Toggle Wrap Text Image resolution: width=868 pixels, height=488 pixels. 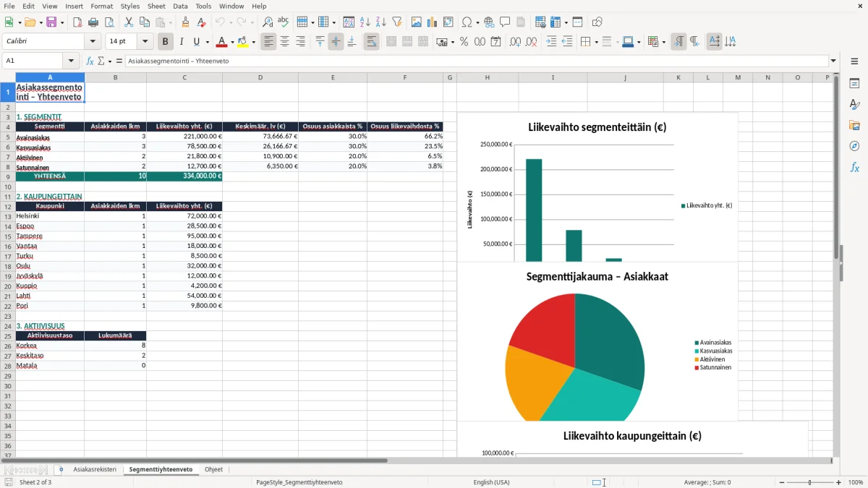coord(372,42)
